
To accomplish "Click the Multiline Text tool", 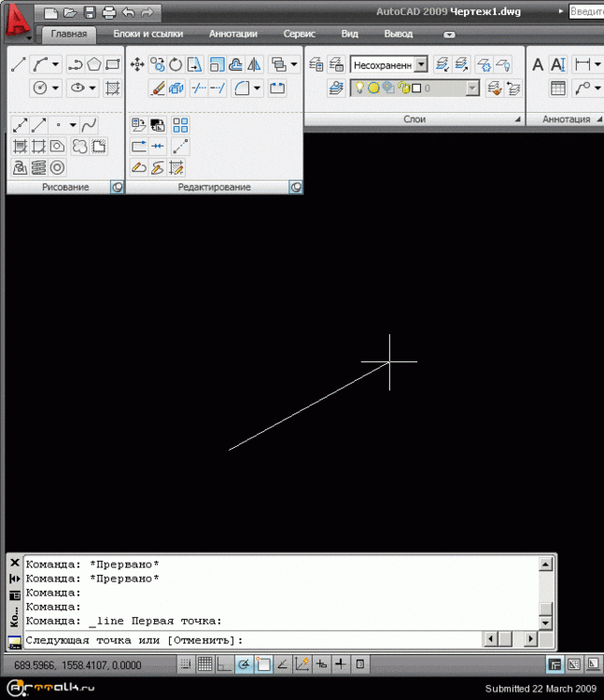I will click(x=538, y=64).
